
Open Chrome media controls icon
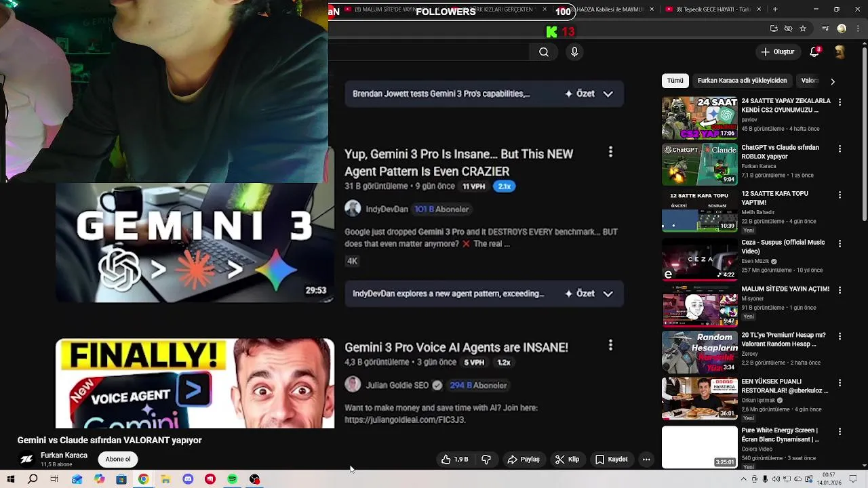(825, 28)
